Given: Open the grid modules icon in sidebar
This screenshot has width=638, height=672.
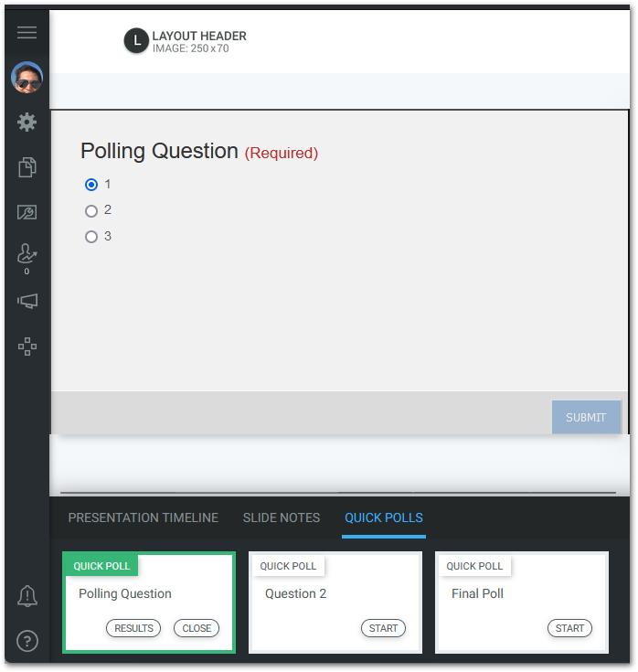Looking at the screenshot, I should [27, 347].
